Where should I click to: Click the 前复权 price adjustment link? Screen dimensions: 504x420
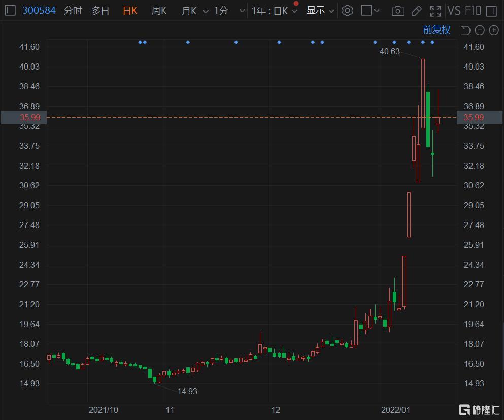coord(437,30)
